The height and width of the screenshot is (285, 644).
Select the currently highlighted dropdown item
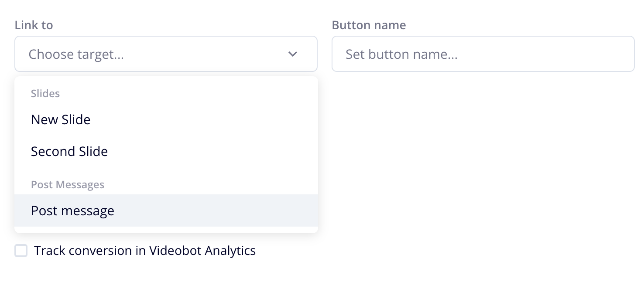coord(72,210)
